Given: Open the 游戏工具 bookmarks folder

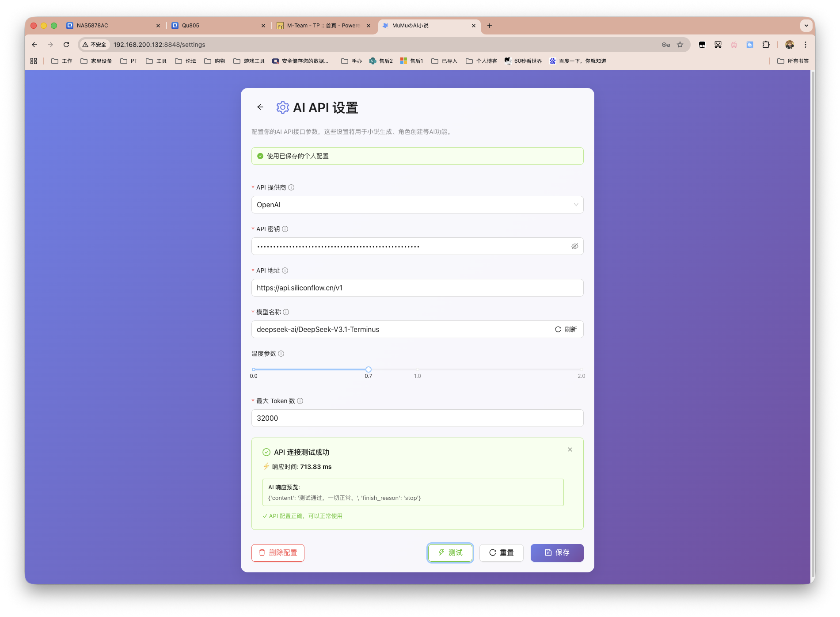Looking at the screenshot, I should [x=249, y=61].
